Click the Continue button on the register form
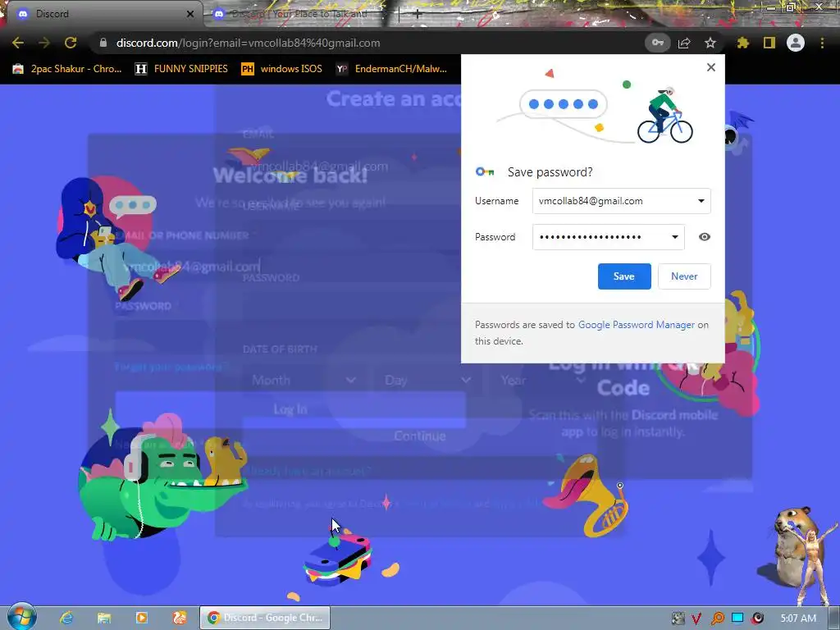This screenshot has height=630, width=840. coord(419,436)
